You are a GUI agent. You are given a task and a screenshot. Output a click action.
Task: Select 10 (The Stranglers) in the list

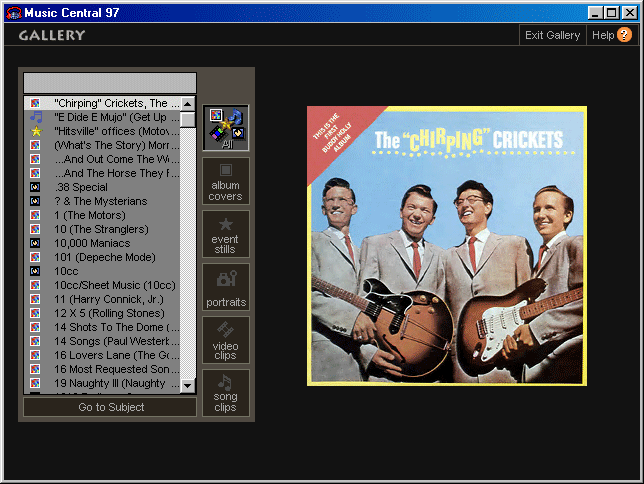102,229
